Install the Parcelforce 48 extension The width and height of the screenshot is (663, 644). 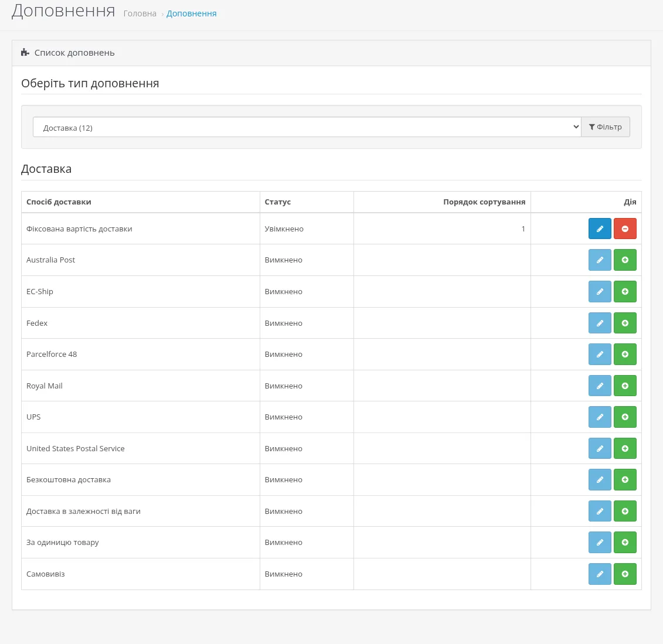coord(625,354)
